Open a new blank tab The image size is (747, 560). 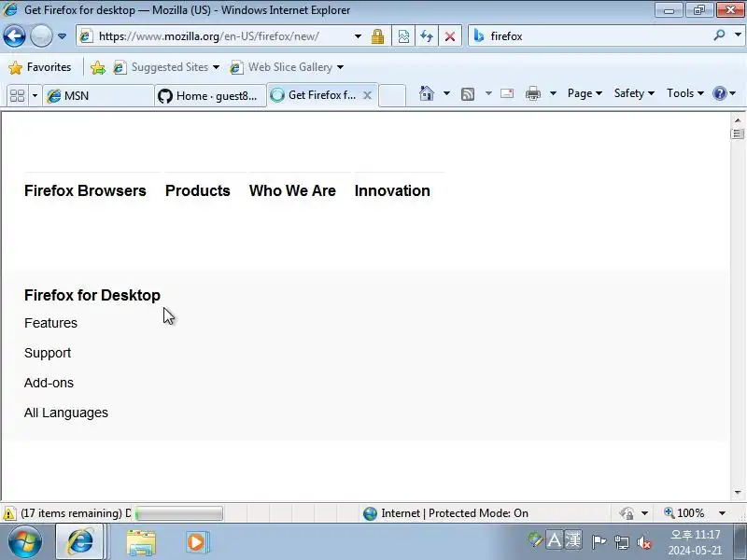pos(392,95)
